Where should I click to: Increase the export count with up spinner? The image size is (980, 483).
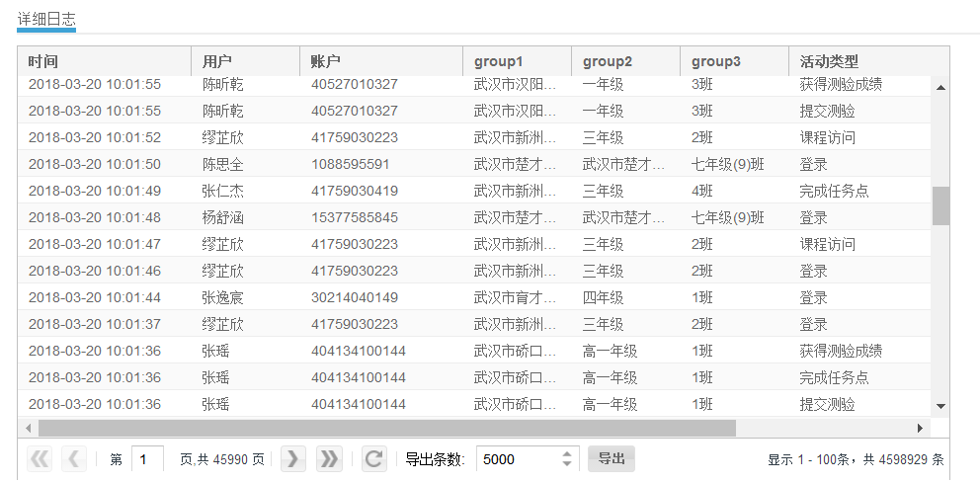click(567, 454)
